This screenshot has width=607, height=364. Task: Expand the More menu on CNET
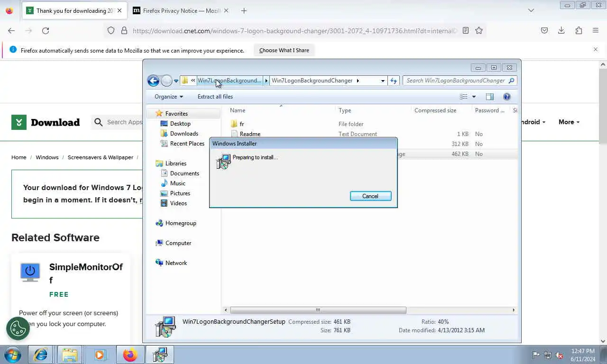(569, 122)
